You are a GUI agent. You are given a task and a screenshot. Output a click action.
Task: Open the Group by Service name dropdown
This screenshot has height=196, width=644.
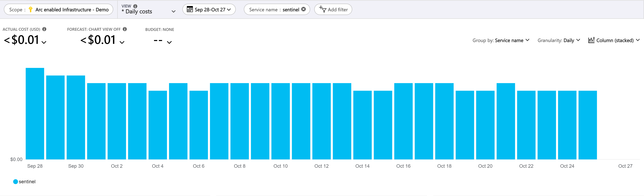tap(501, 40)
